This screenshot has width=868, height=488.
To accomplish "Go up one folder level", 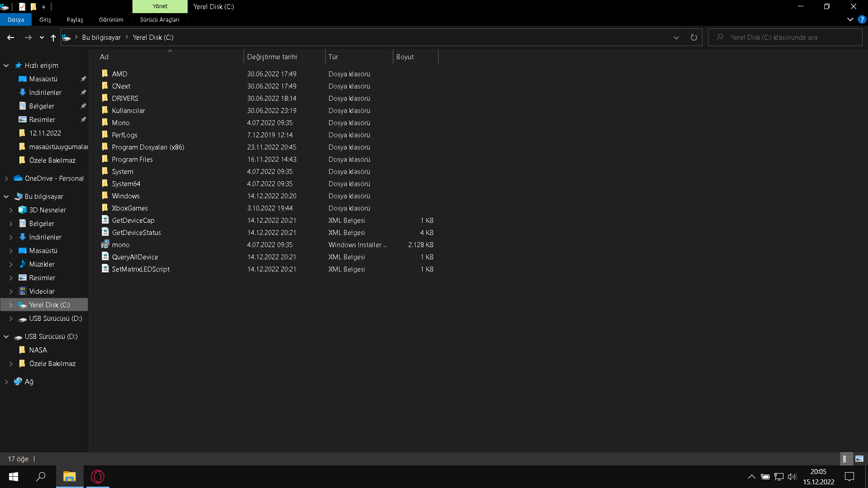I will (53, 38).
